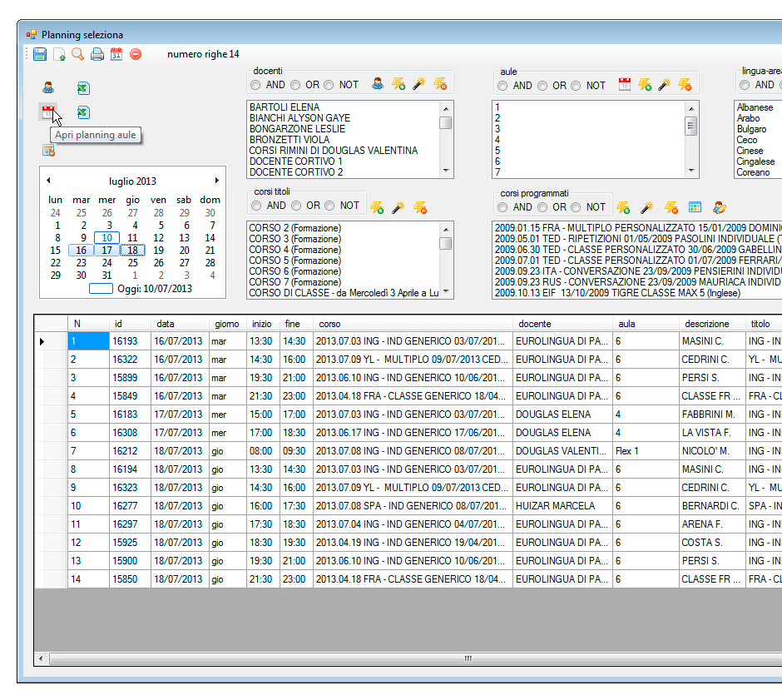This screenshot has height=700, width=782.
Task: Click aule magic wand icon
Action: [x=664, y=84]
